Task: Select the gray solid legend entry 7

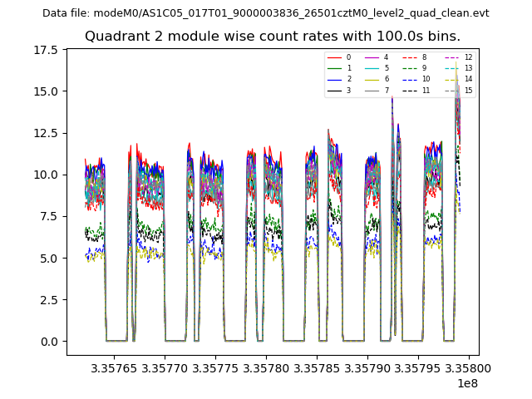Action: pyautogui.click(x=373, y=90)
